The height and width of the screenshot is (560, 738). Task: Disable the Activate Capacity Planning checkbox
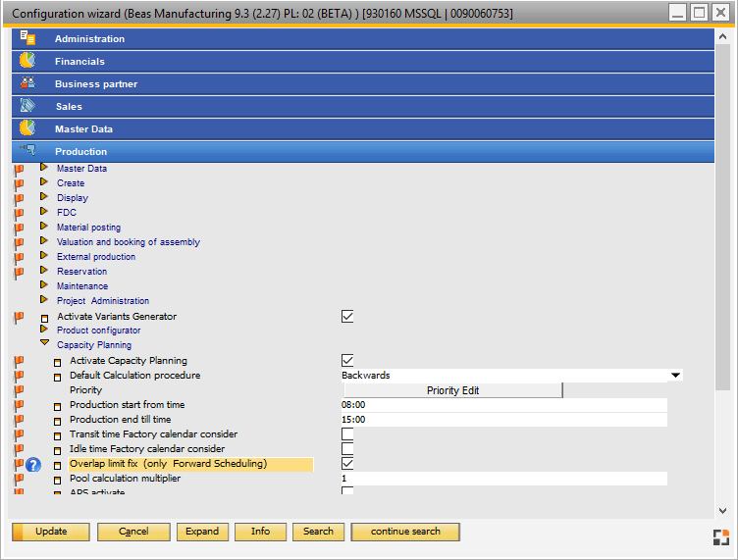pyautogui.click(x=347, y=361)
